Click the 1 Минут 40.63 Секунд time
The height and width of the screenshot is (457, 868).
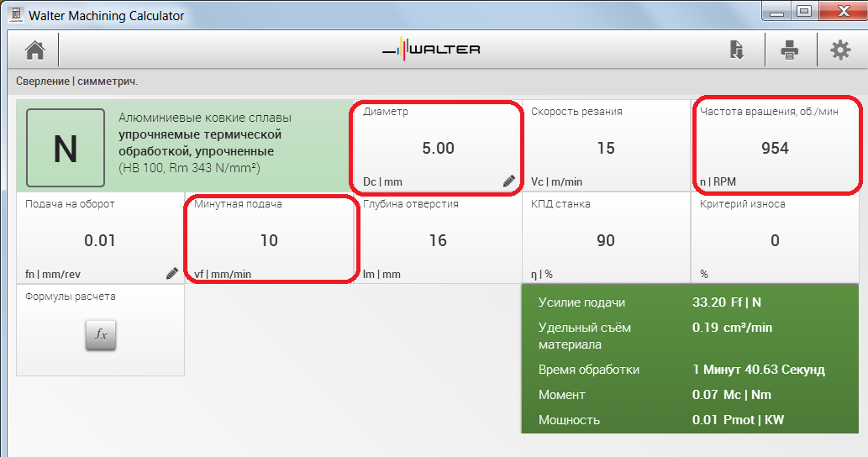[759, 370]
